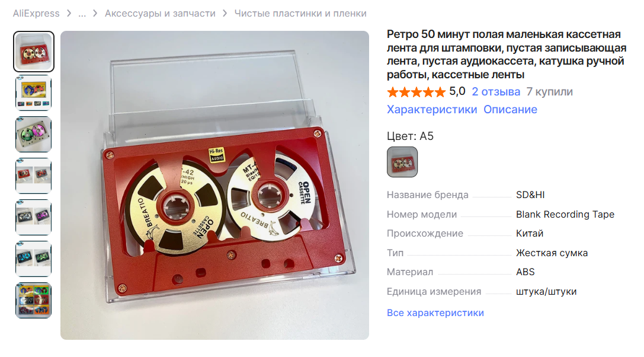644x357 pixels.
Task: Select the first red cassette thumbnail
Action: coord(34,52)
